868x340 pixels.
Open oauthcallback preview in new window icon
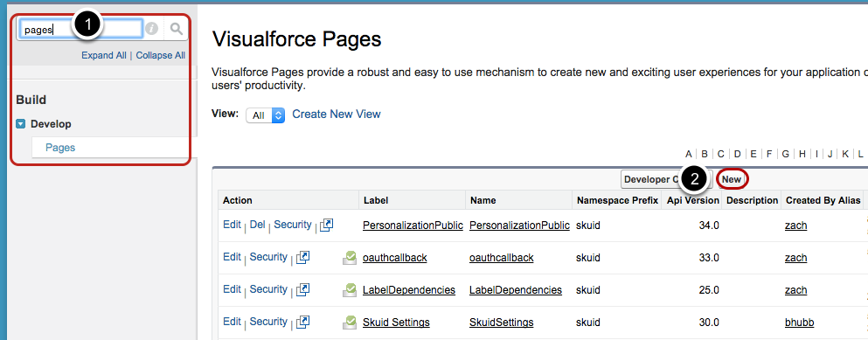click(x=302, y=257)
